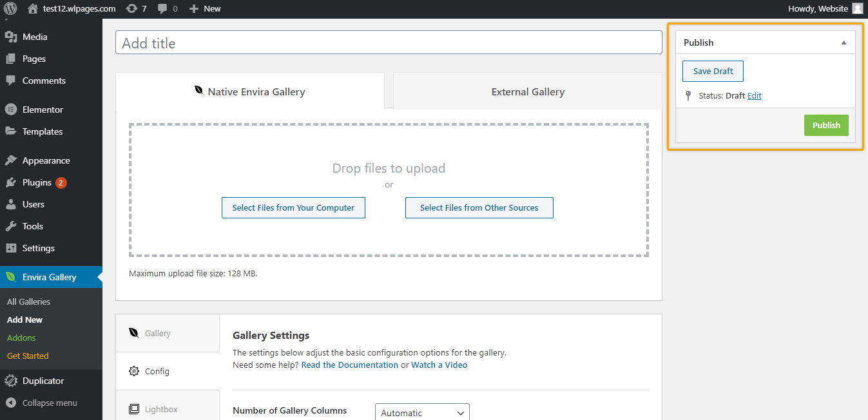
Task: Open the Gallery settings tab
Action: [168, 333]
